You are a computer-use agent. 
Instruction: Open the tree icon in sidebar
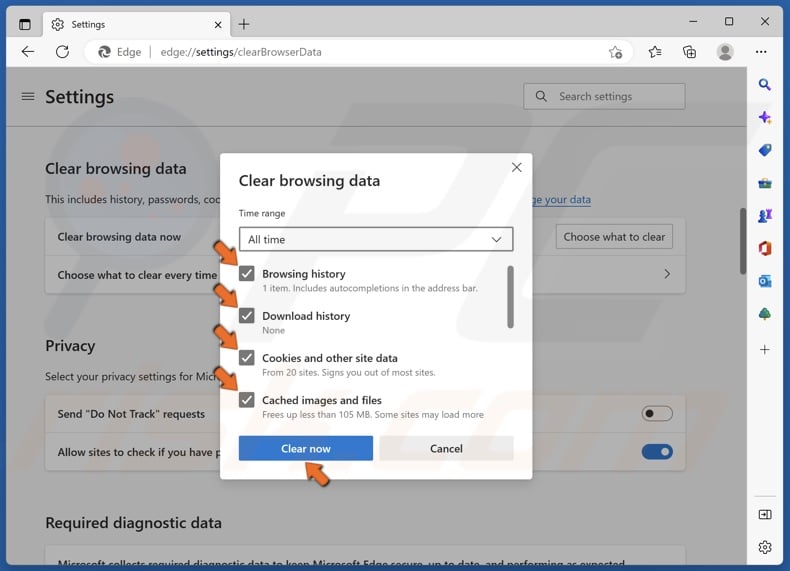point(765,314)
